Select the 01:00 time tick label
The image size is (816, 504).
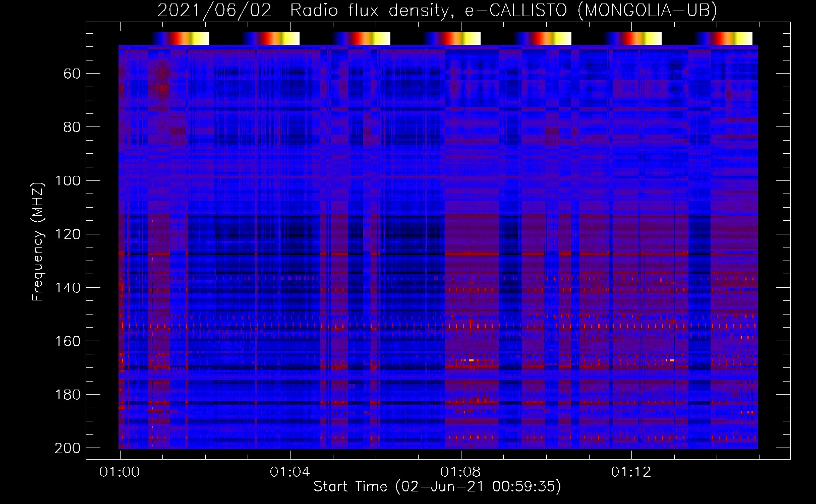tap(120, 472)
